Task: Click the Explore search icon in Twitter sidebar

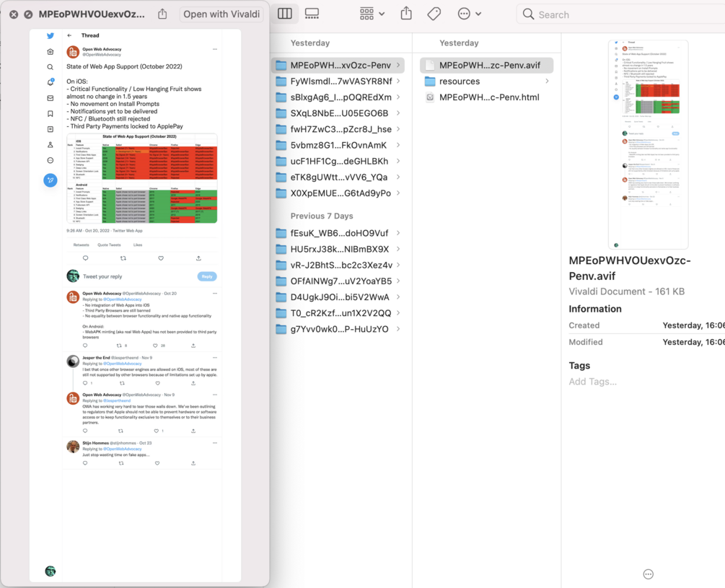Action: tap(50, 67)
